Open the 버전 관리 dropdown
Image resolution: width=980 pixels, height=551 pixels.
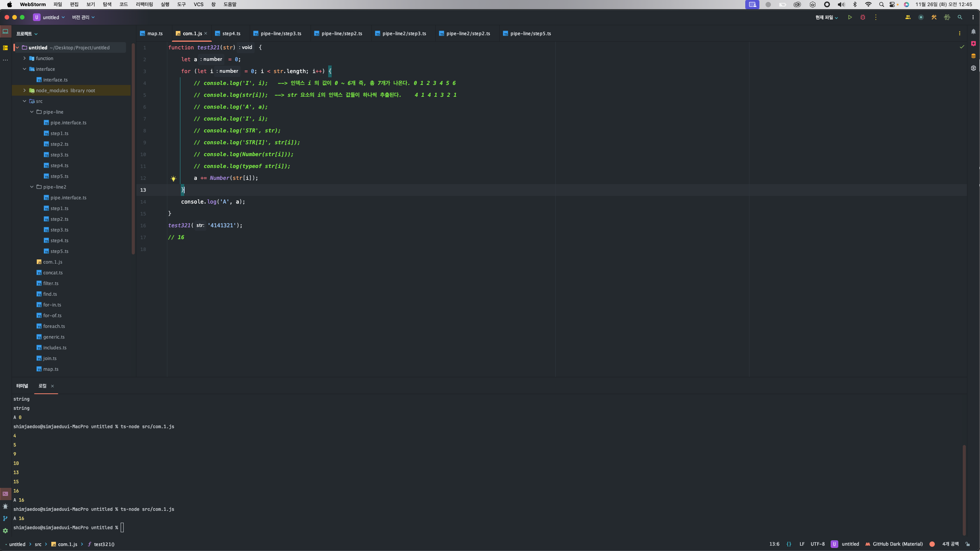(x=83, y=17)
